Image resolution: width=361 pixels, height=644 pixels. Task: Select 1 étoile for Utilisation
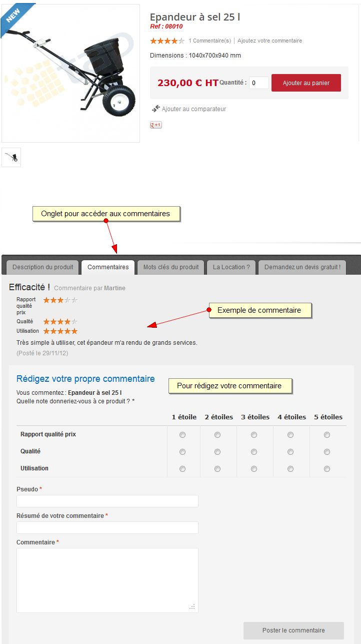point(182,469)
